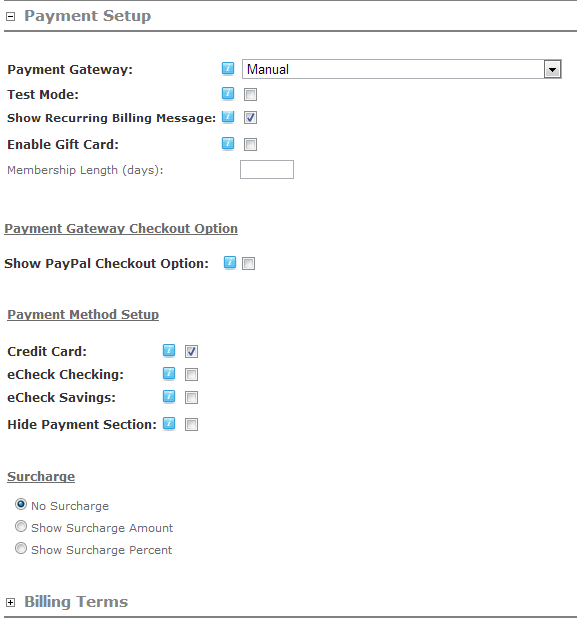Click the Membership Length days input field
The image size is (577, 625).
267,169
